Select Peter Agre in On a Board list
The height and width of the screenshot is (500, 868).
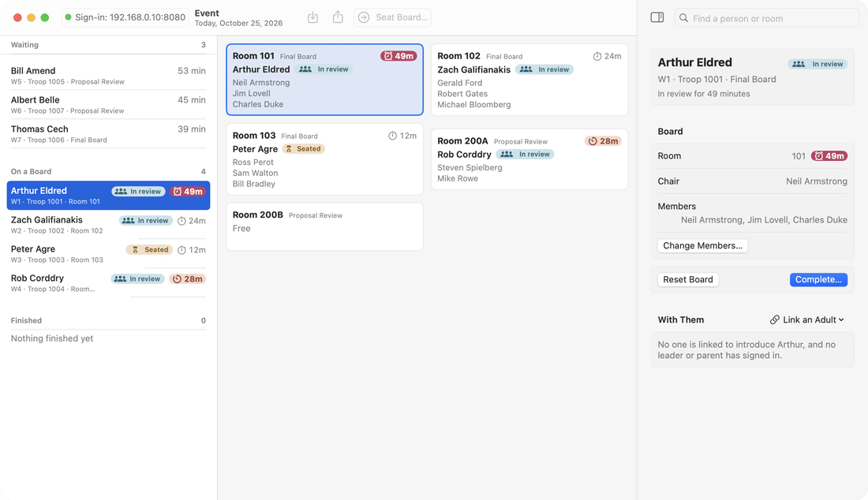point(109,254)
